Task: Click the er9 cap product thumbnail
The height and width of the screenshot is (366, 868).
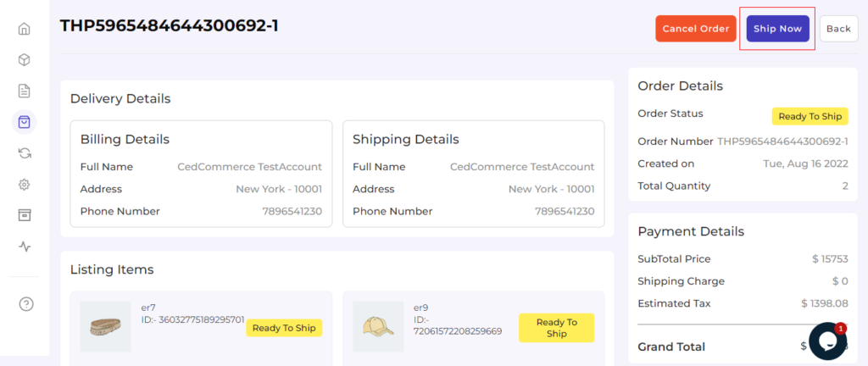Action: pos(378,326)
